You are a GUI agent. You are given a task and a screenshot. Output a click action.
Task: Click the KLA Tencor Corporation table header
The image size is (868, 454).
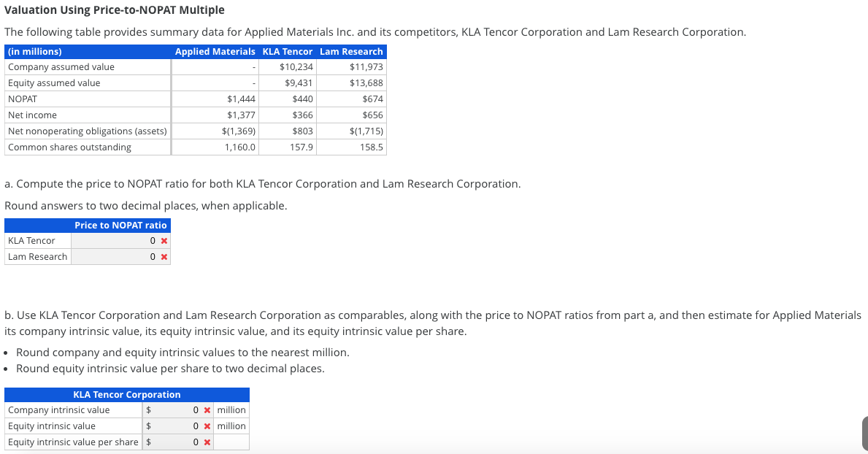coord(128,394)
